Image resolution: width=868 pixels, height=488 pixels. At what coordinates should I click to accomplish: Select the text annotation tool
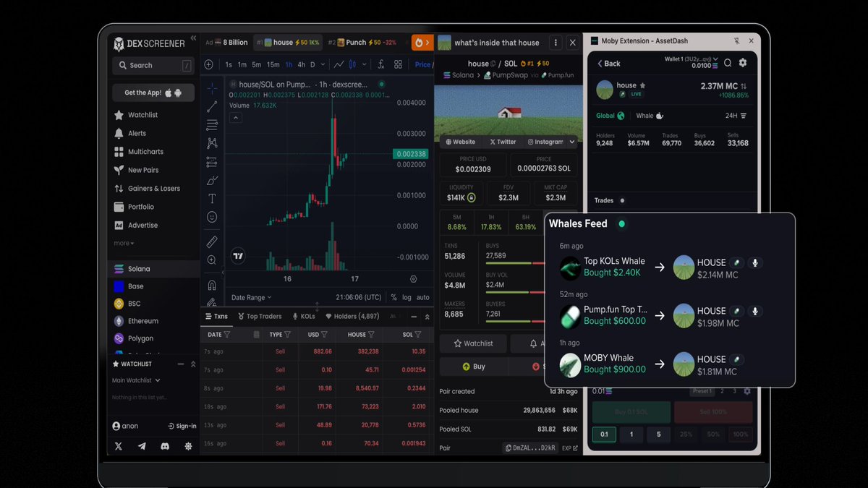(x=212, y=198)
